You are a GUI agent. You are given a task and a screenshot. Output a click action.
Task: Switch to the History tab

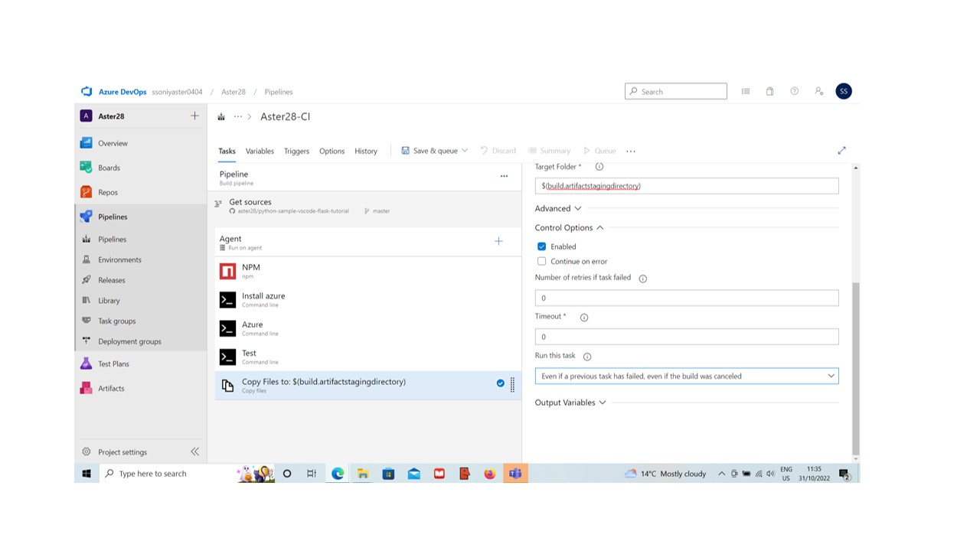(366, 151)
